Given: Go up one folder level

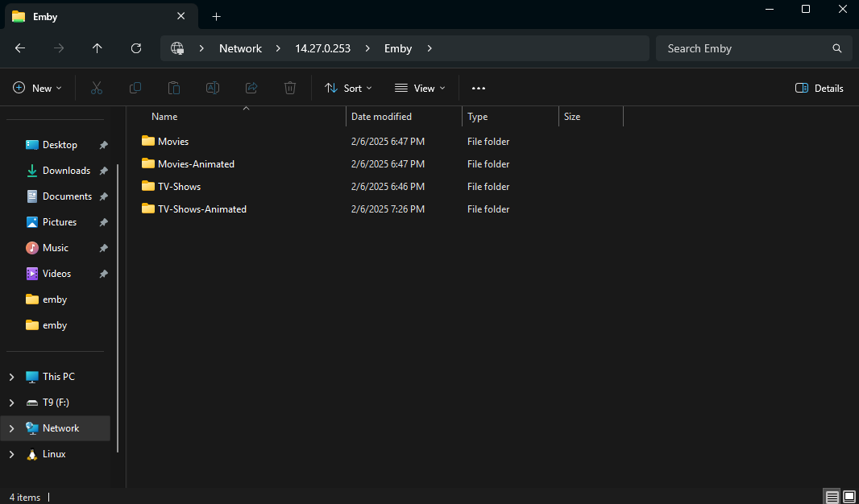Looking at the screenshot, I should (97, 48).
